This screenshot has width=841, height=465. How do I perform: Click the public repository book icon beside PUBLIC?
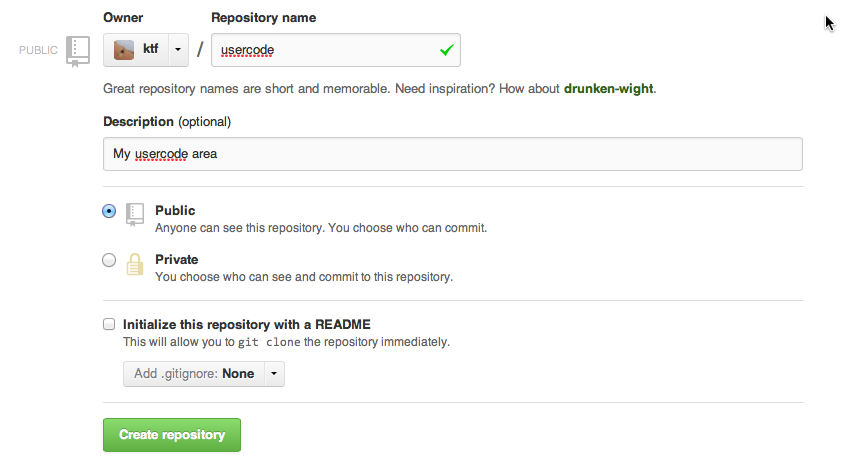click(x=78, y=51)
